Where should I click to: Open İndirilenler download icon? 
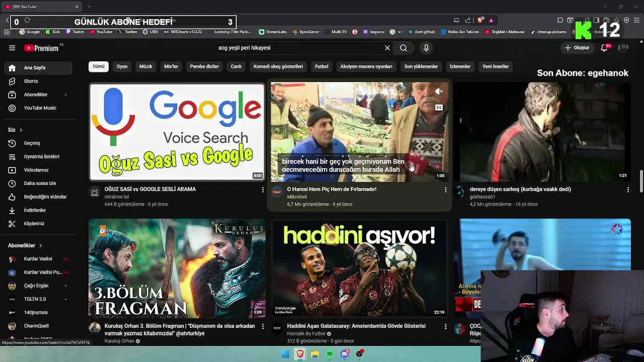coord(12,210)
